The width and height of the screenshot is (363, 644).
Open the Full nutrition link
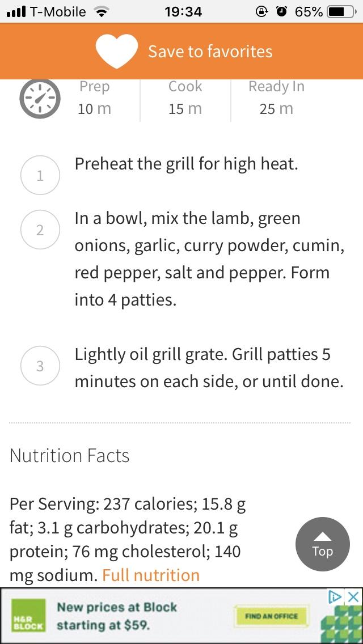pos(151,575)
